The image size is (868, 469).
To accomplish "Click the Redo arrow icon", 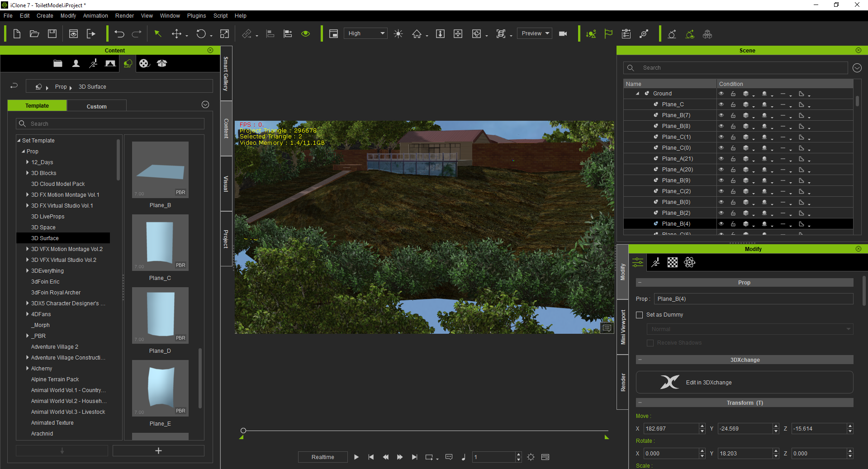I will tap(137, 34).
